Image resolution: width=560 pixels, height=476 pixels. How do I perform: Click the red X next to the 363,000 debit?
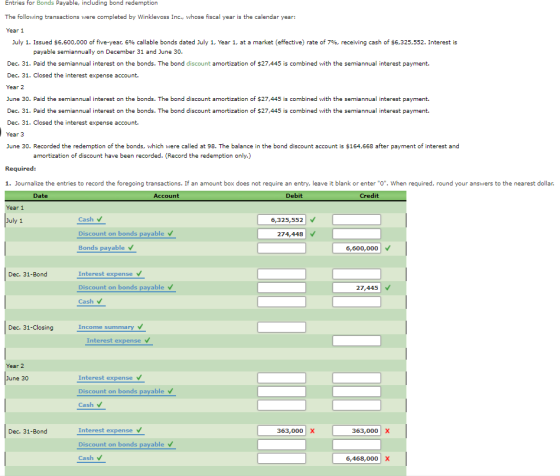(312, 431)
